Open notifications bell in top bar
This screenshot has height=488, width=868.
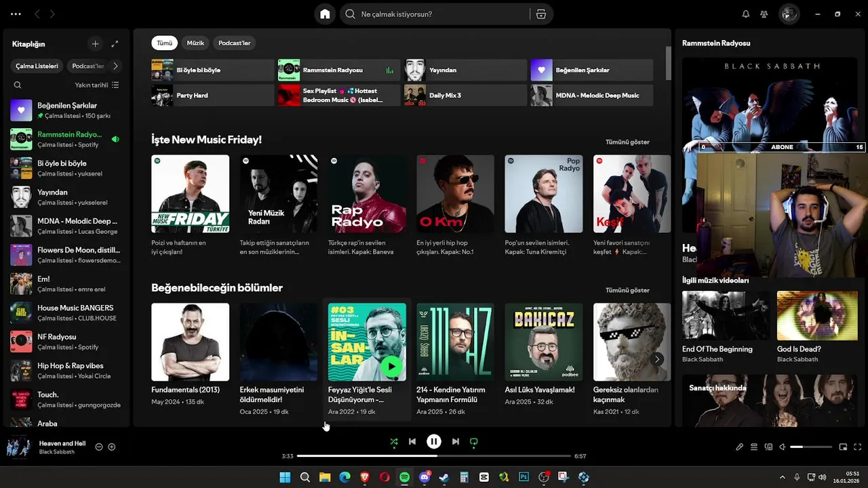tap(746, 14)
